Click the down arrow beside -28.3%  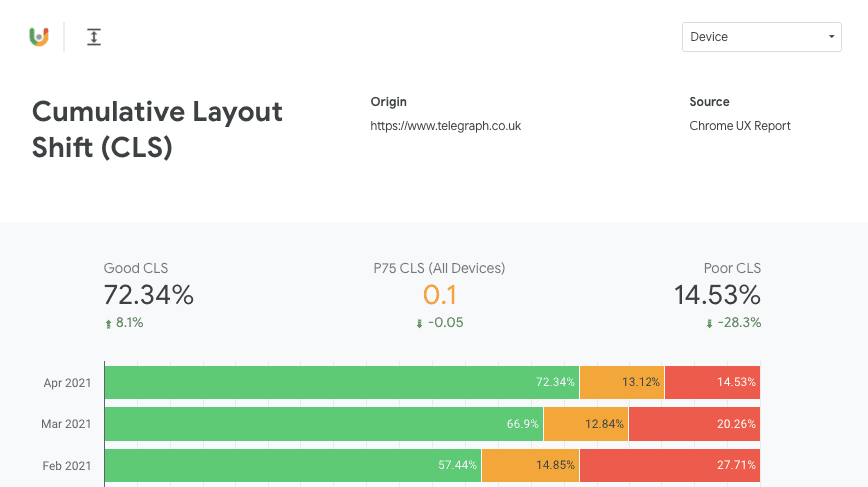(x=709, y=323)
